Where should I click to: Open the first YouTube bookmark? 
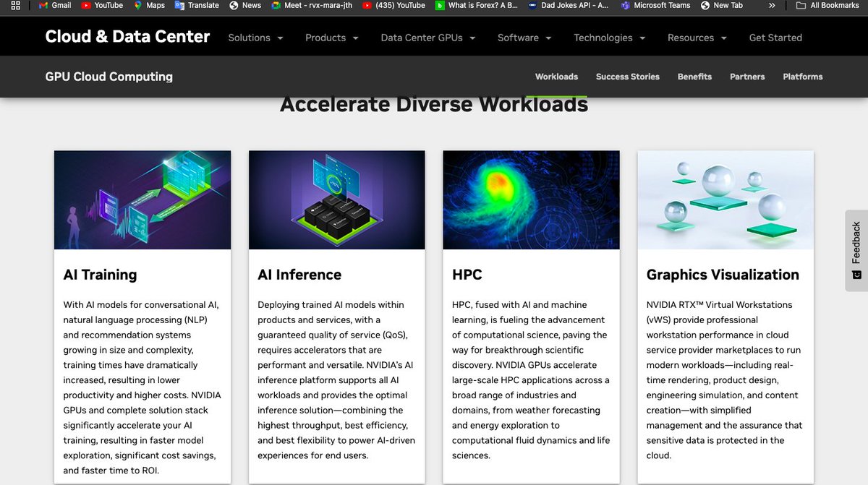pyautogui.click(x=102, y=5)
